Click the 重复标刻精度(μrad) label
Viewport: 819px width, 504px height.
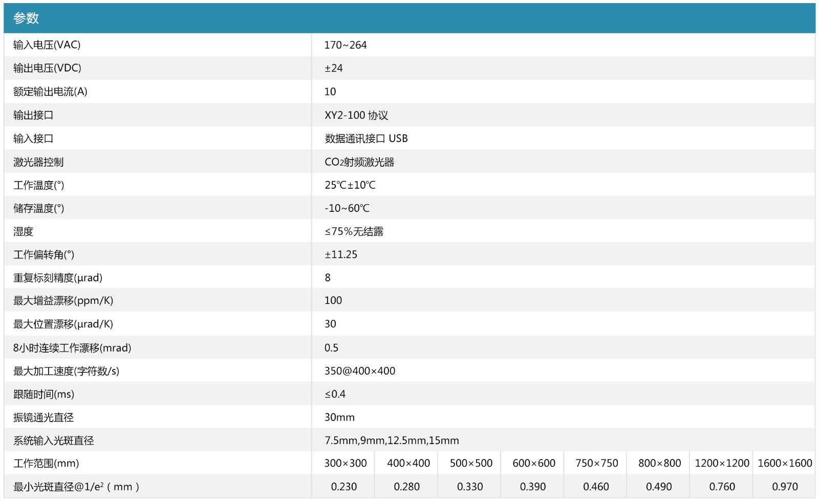(x=58, y=278)
